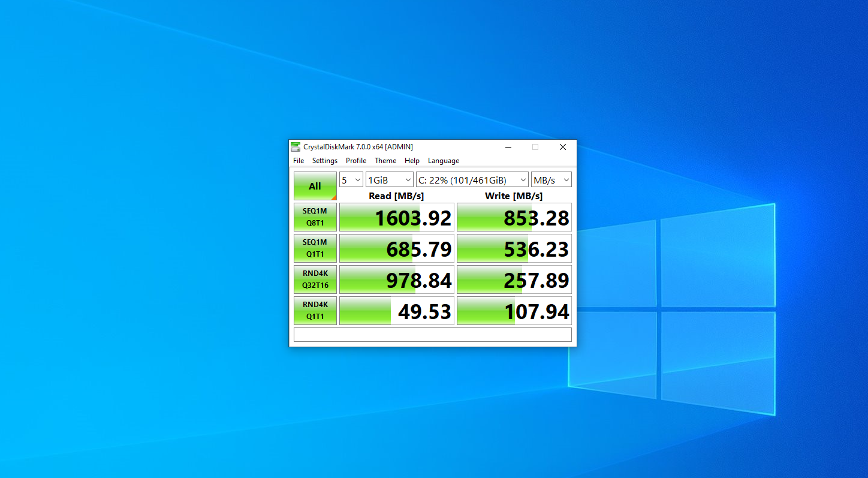Image resolution: width=868 pixels, height=478 pixels.
Task: Click the 853.28 sequential write result
Action: (514, 217)
